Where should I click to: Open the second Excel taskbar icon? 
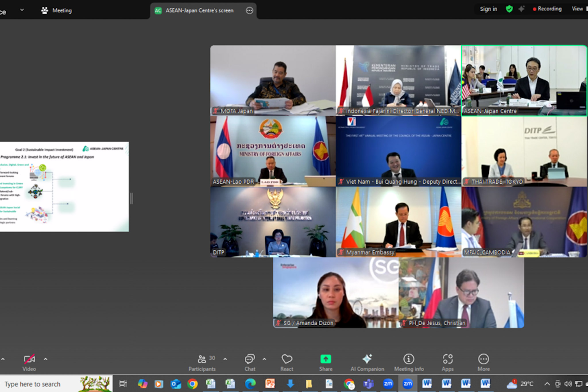tap(230, 384)
